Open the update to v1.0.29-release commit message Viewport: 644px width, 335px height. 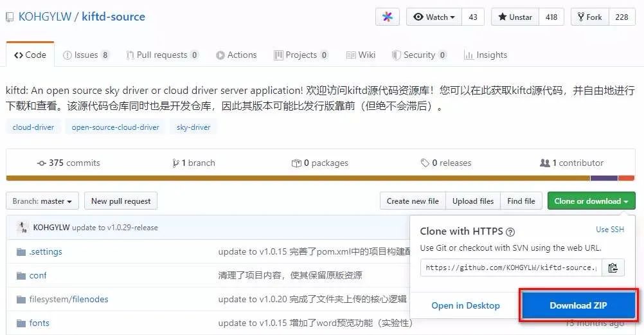(114, 228)
